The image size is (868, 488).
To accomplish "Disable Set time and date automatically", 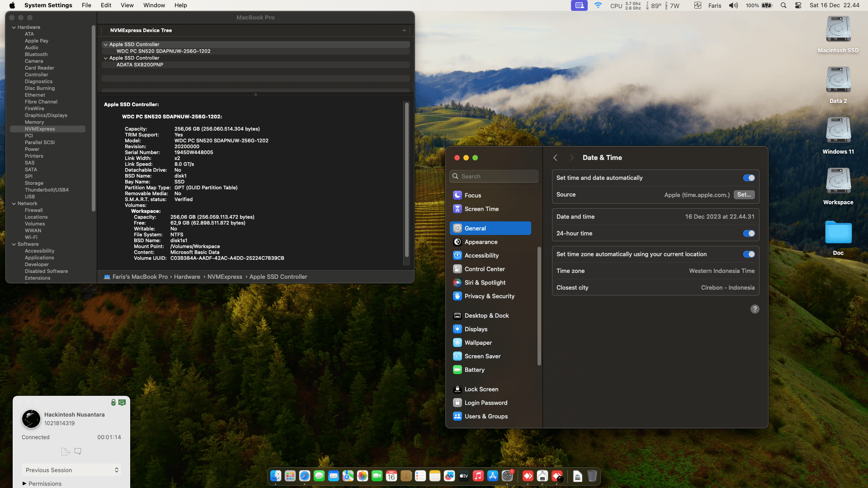I will [x=749, y=178].
